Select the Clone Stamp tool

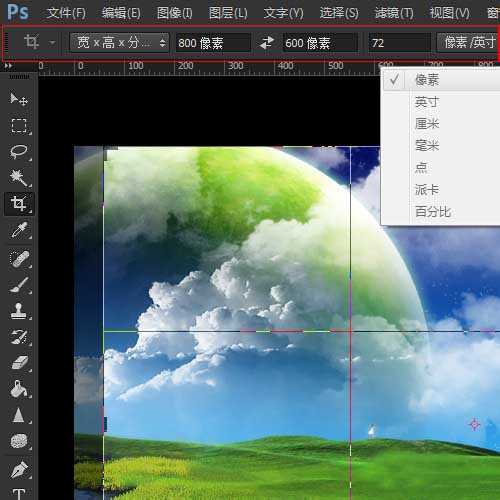(18, 311)
